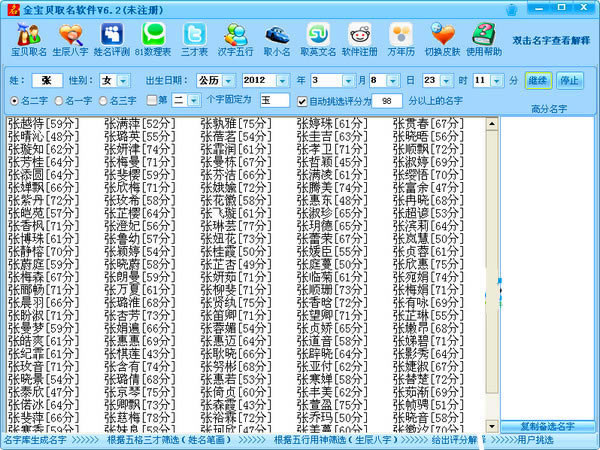The height and width of the screenshot is (450, 600).
Task: Launch the 姓名评测 name evaluation icon
Action: pos(112,40)
